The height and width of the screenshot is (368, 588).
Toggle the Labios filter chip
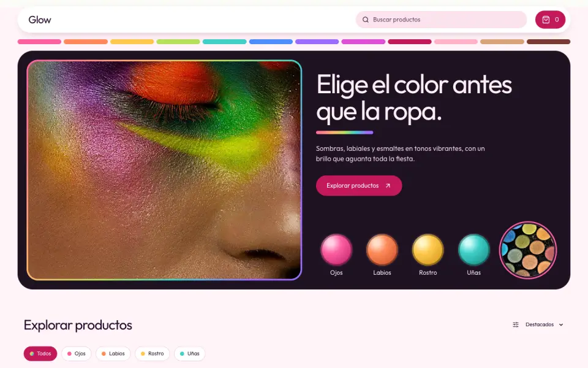coord(113,353)
